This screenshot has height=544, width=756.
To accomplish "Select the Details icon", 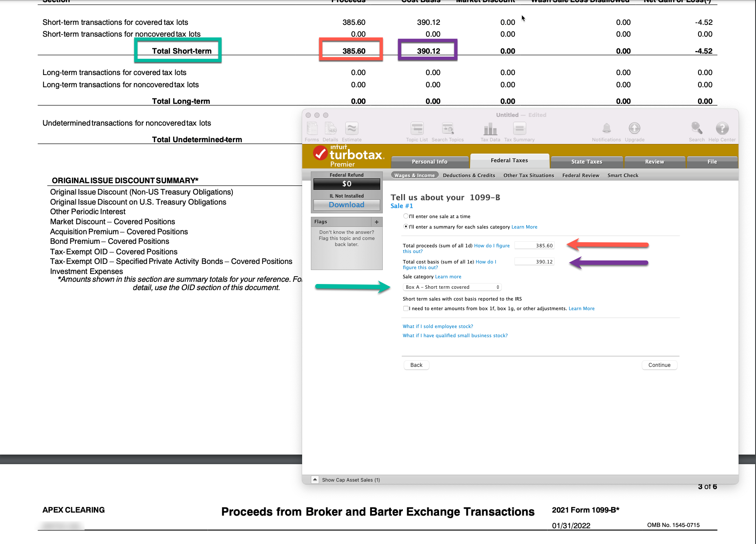I will click(330, 130).
